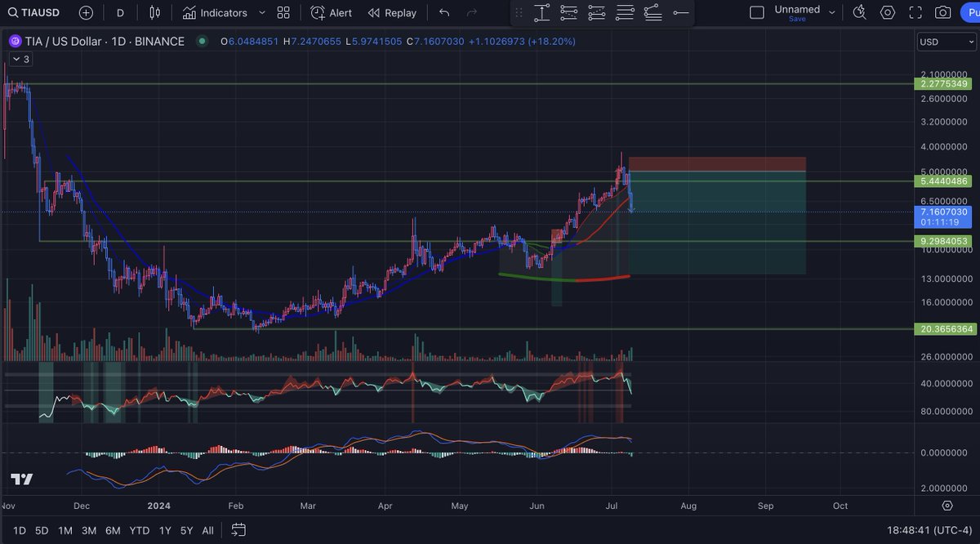The image size is (980, 544).
Task: Set date range to 5D
Action: click(x=42, y=530)
